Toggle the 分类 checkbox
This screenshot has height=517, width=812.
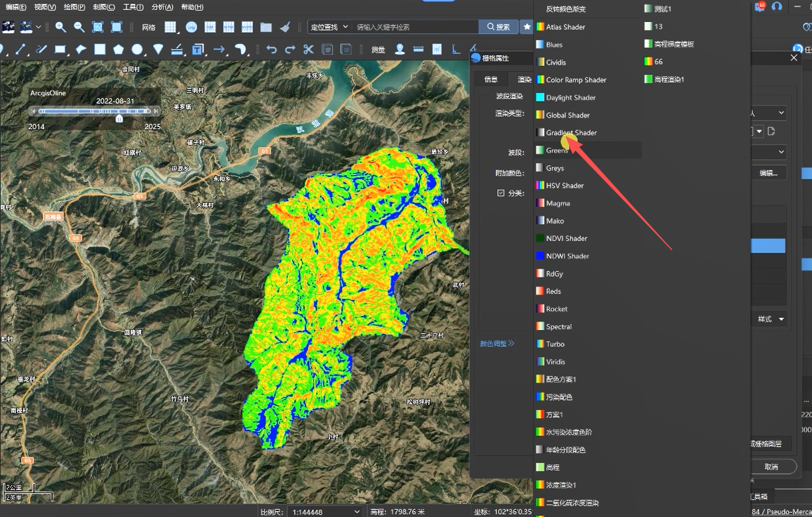point(501,193)
